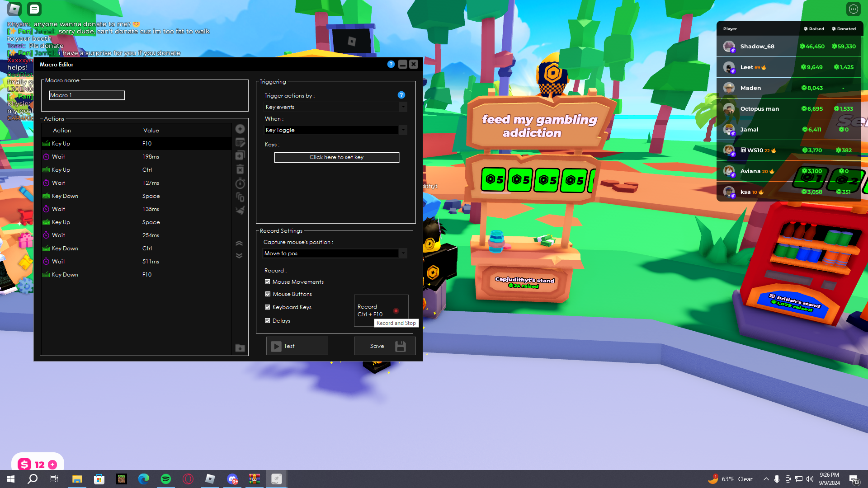Image resolution: width=868 pixels, height=488 pixels.
Task: Select the Wait 198ms action row
Action: (x=136, y=157)
